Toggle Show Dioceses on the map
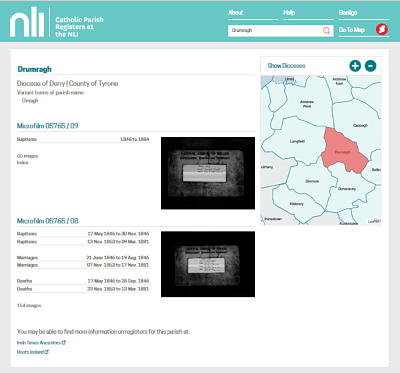Screen dimensions: 400x373 coord(286,66)
